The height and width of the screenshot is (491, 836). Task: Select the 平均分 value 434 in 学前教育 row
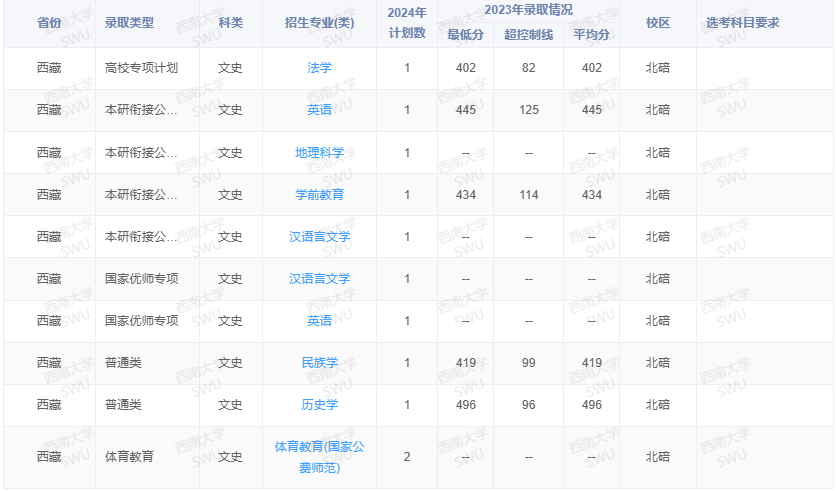pyautogui.click(x=592, y=195)
